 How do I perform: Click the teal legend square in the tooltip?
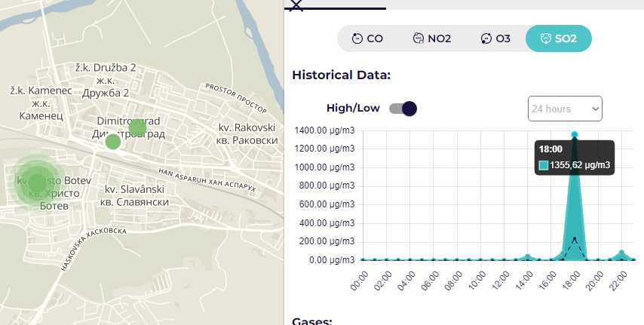[543, 165]
